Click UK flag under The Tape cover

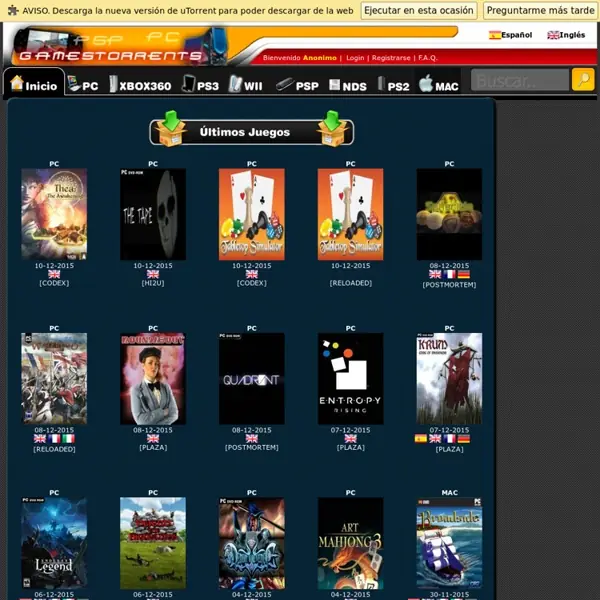point(153,274)
